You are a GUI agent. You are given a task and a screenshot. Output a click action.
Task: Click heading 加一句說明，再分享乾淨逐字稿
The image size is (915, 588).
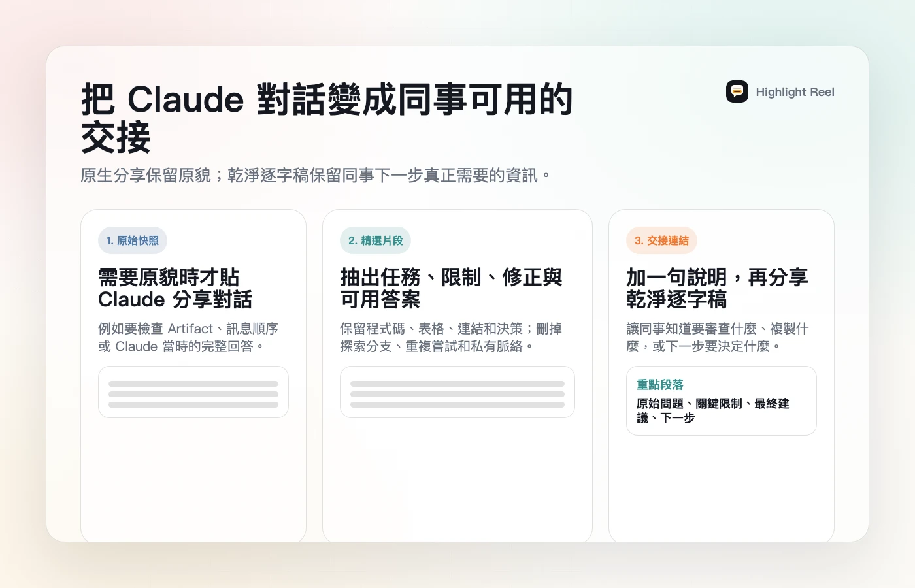[x=717, y=288]
